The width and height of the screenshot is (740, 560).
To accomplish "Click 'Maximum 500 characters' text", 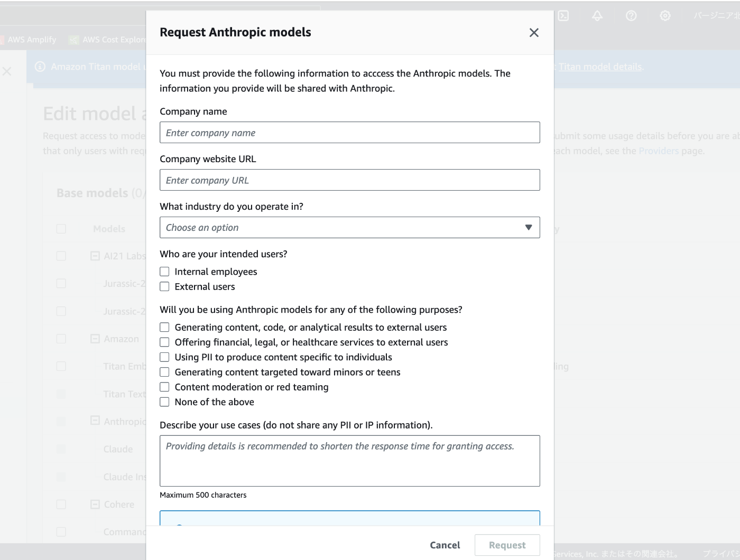I will tap(203, 495).
